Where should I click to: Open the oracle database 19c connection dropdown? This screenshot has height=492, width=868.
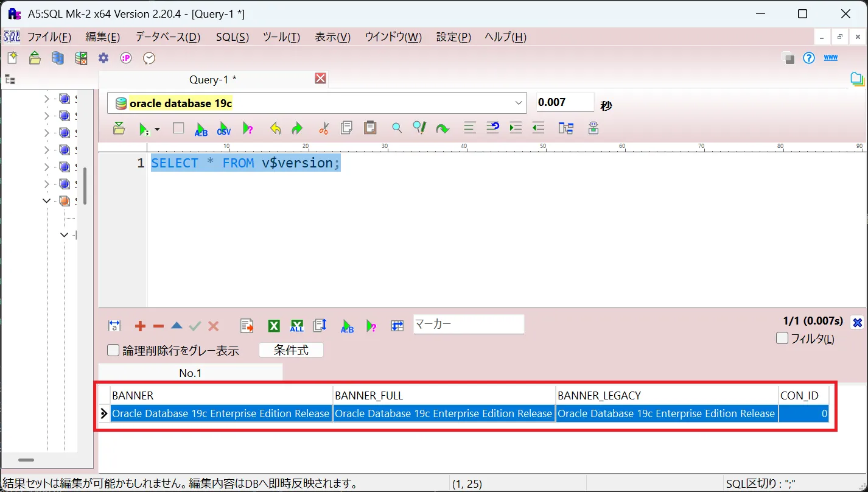pos(519,103)
